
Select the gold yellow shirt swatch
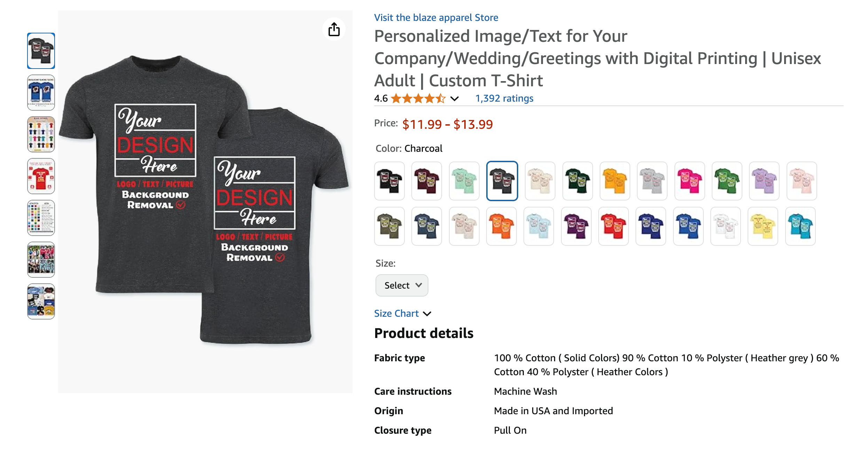coord(615,181)
